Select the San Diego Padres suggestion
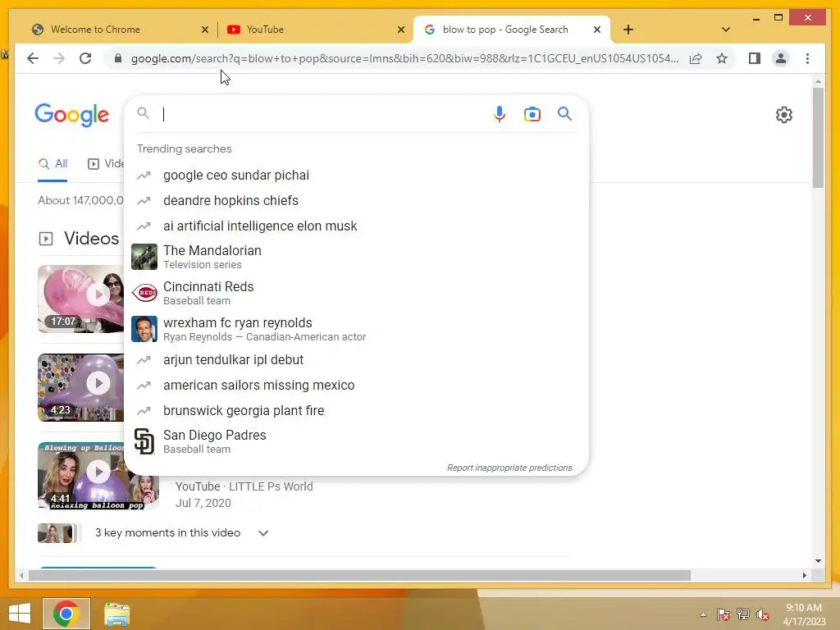This screenshot has height=630, width=840. pos(356,441)
